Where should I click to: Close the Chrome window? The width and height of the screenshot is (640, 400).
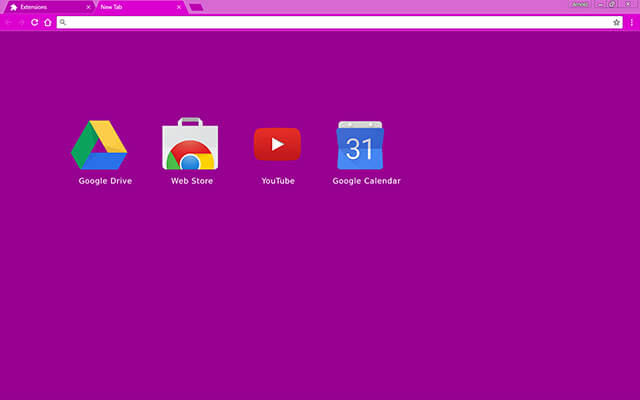point(628,4)
